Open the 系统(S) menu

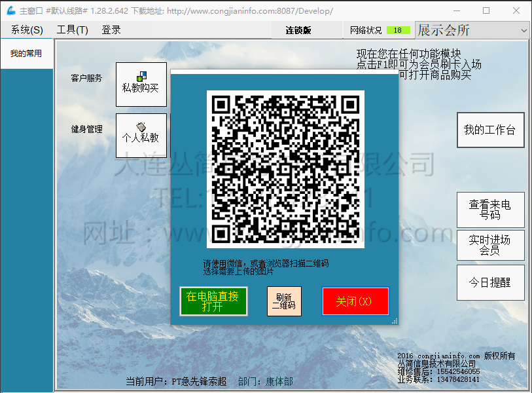tap(27, 30)
